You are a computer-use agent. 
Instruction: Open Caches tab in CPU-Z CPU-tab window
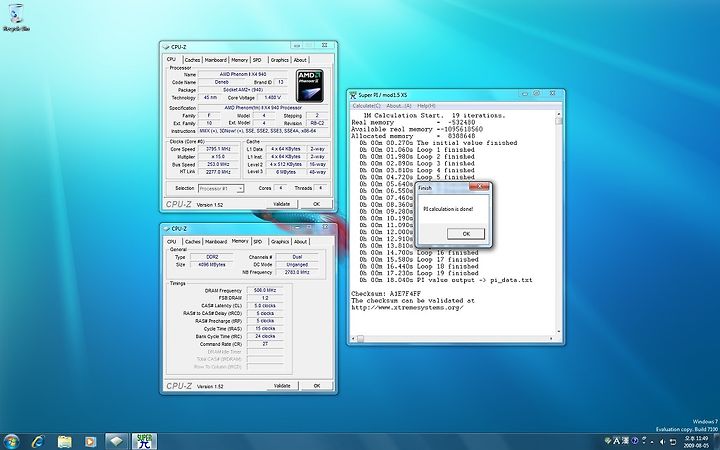192,60
